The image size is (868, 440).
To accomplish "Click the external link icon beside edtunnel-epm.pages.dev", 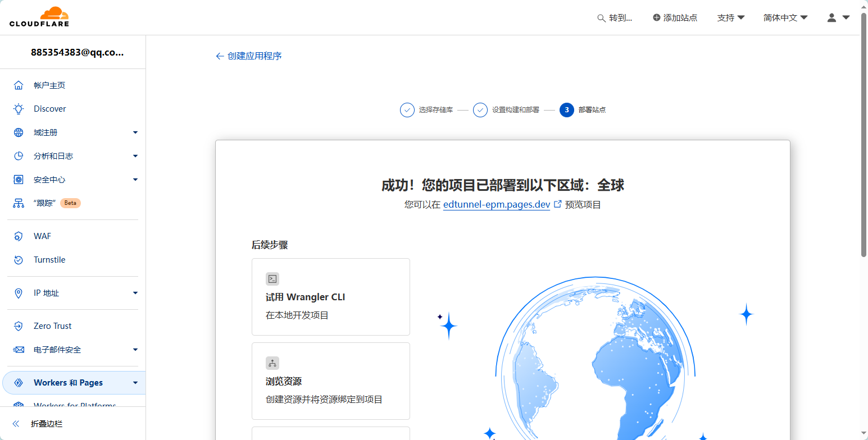I will [x=558, y=204].
